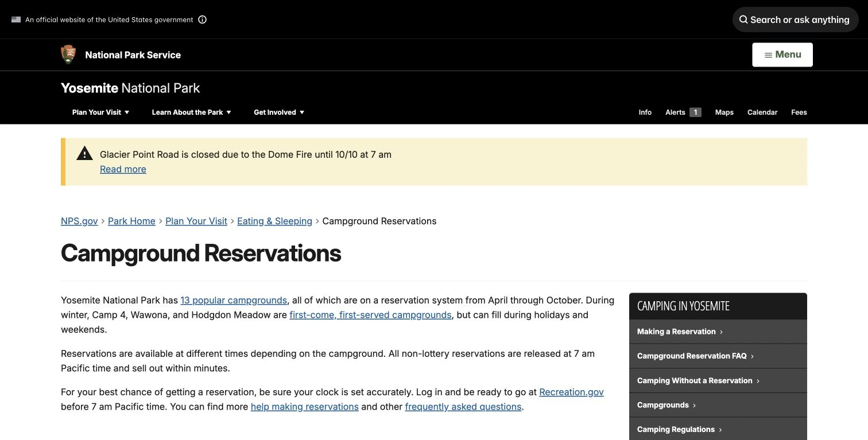
Task: Go to Park Home breadcrumb
Action: (x=131, y=221)
